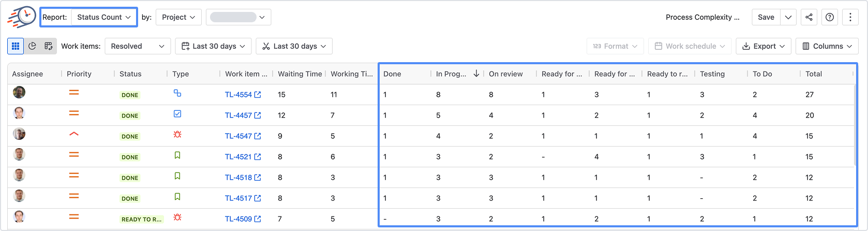The height and width of the screenshot is (231, 868).
Task: Open work item link TL-4521
Action: coord(243,156)
